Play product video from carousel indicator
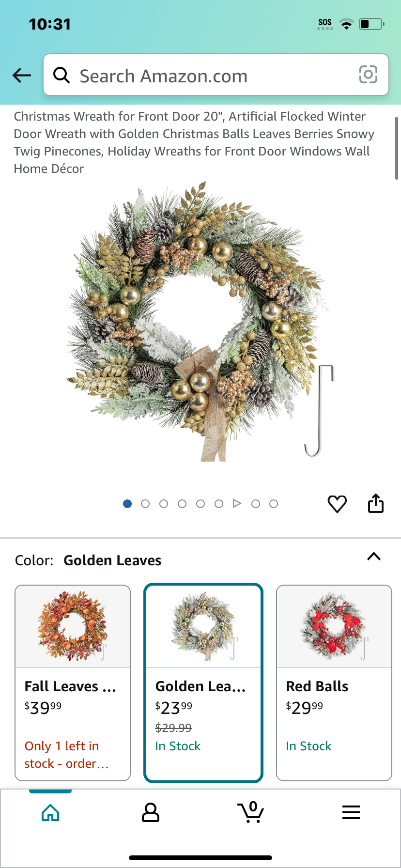Image resolution: width=401 pixels, height=868 pixels. [x=237, y=503]
